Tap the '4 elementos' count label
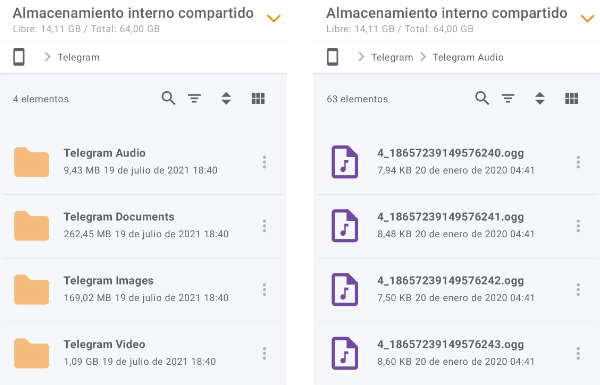 click(x=41, y=99)
